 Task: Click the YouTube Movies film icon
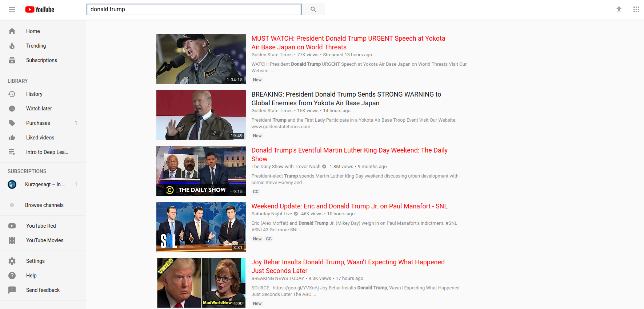coord(12,240)
